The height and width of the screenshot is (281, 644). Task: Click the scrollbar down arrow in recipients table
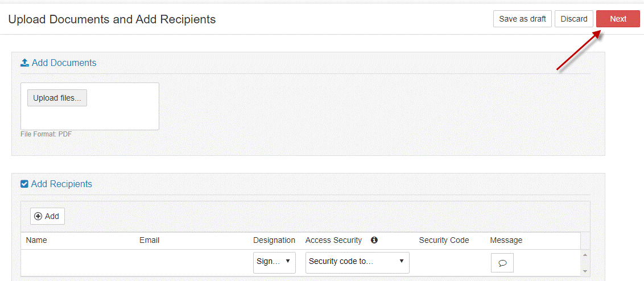pos(585,271)
